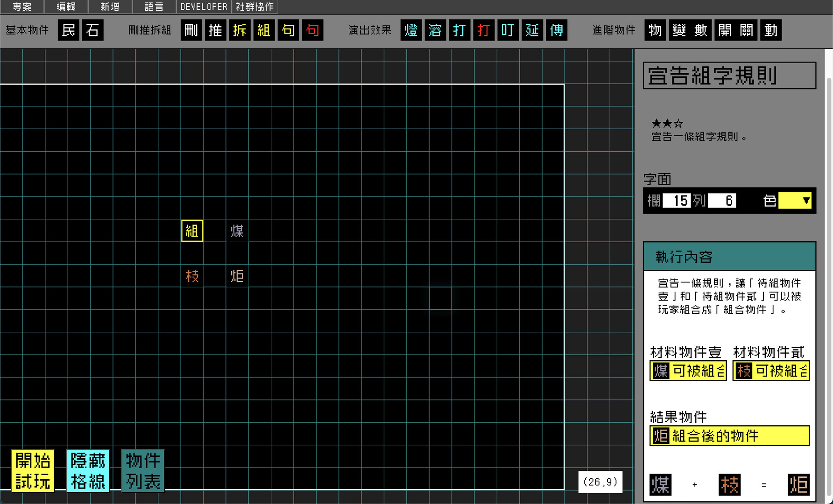Open the 物件列表 object list
833x504 pixels.
coord(142,470)
